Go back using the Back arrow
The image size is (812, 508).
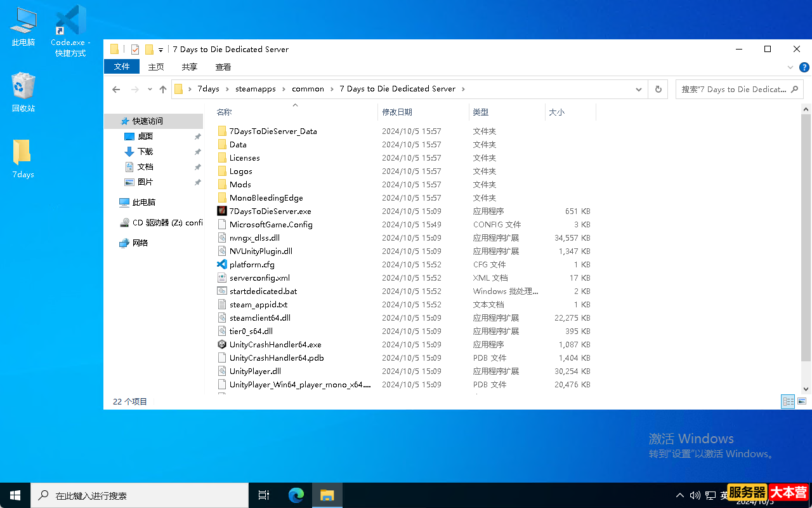coord(116,90)
